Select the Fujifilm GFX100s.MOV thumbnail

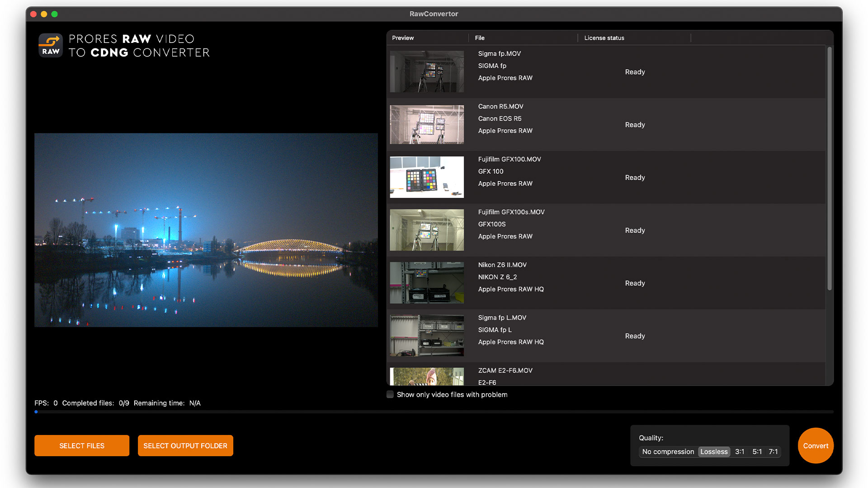[427, 230]
